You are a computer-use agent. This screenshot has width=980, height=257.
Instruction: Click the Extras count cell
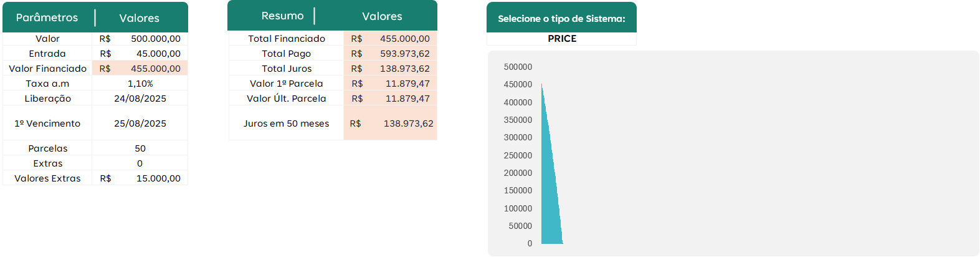pyautogui.click(x=140, y=163)
